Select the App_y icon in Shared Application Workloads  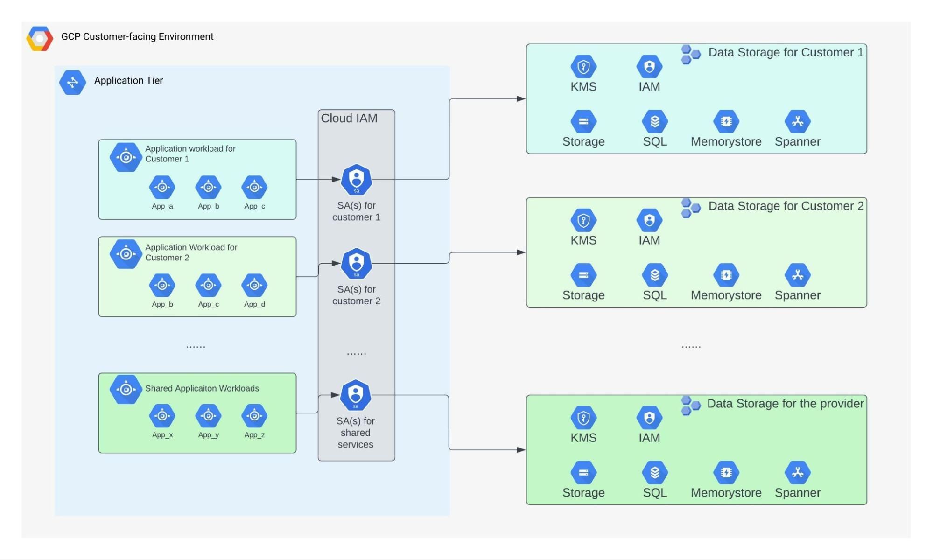pos(208,415)
